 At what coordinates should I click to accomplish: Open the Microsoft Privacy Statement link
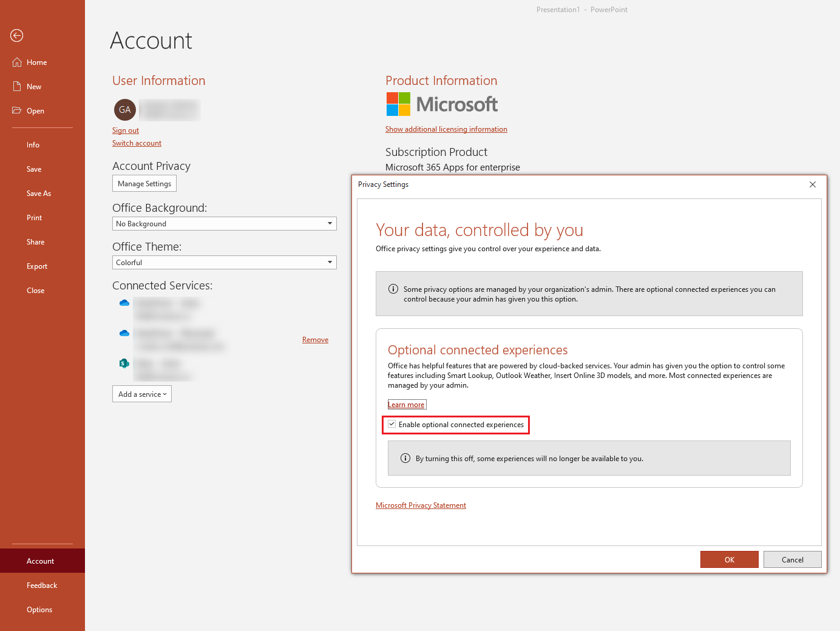(x=421, y=505)
